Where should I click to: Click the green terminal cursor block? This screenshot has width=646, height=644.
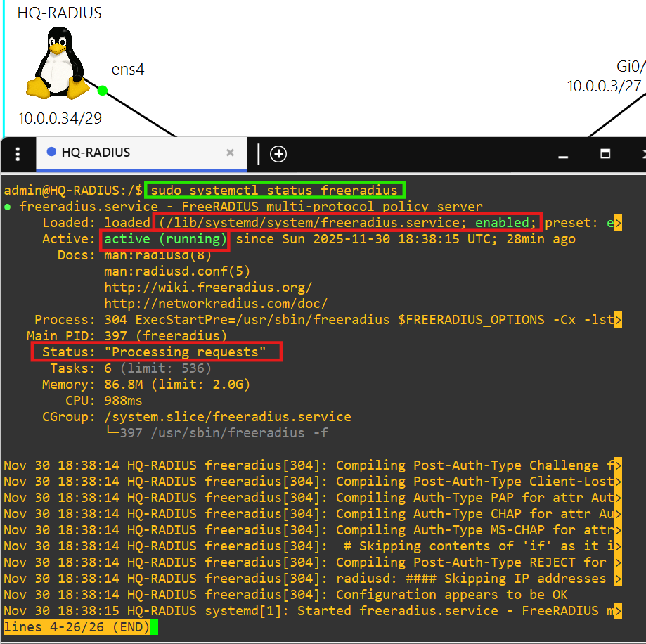154,627
